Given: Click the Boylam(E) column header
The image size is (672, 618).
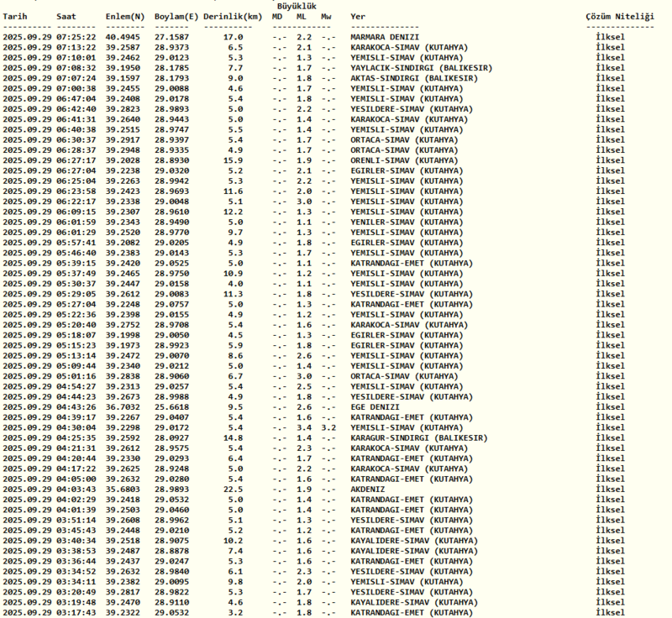Looking at the screenshot, I should pyautogui.click(x=176, y=17).
